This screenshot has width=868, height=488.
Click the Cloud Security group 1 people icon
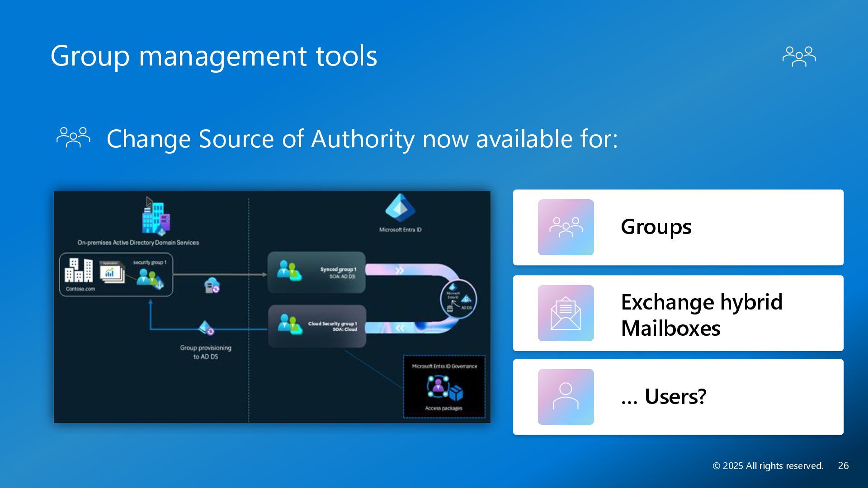pos(290,324)
